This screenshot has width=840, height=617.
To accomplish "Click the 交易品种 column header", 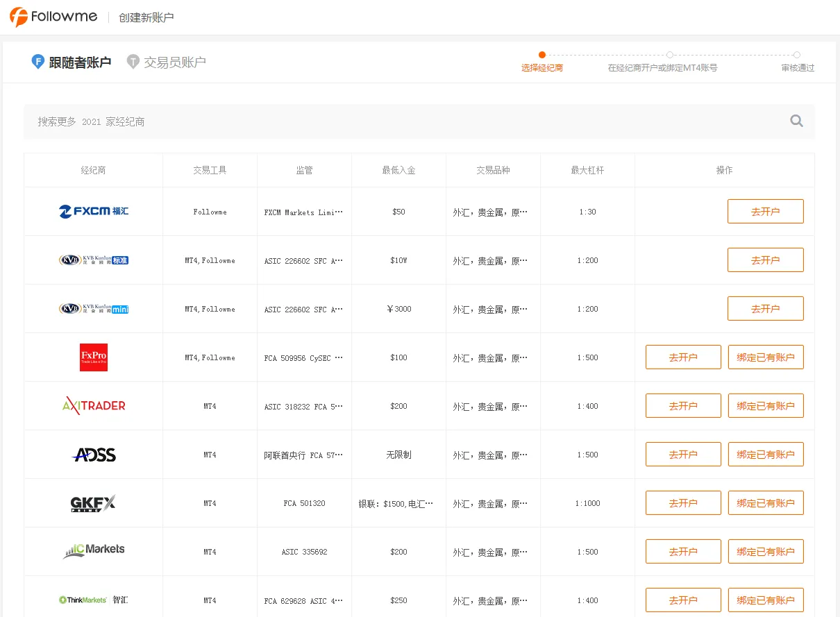I will tap(493, 170).
